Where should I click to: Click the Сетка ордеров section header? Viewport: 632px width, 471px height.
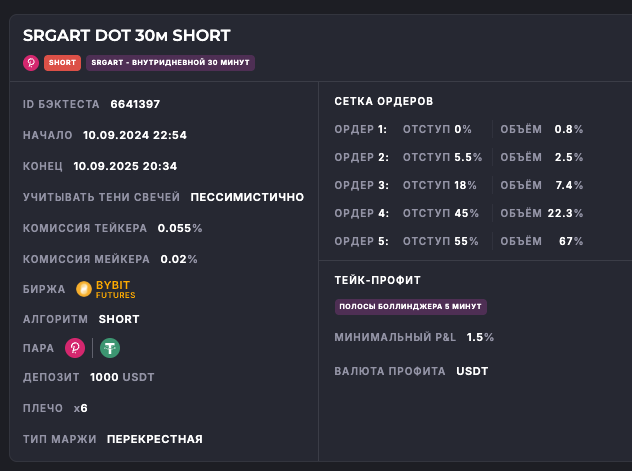tap(384, 102)
